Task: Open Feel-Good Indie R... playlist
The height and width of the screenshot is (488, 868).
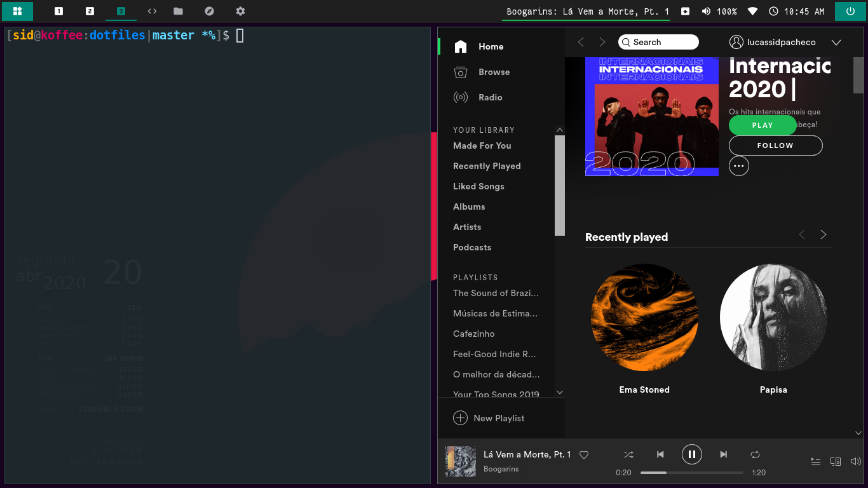Action: [x=494, y=354]
